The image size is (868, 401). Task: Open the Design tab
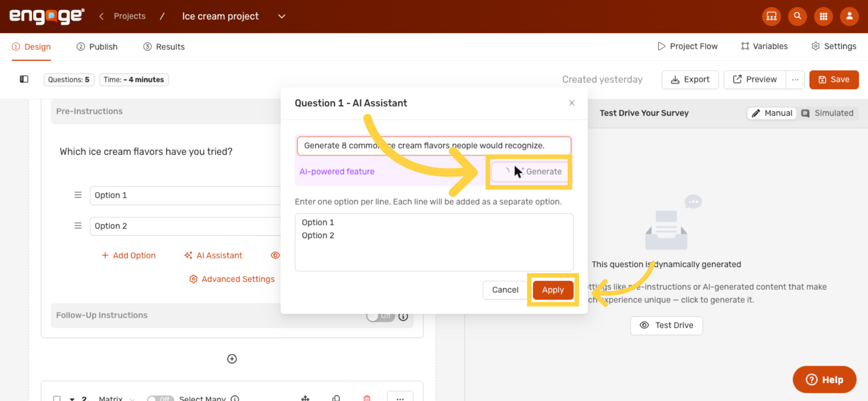pyautogui.click(x=31, y=47)
